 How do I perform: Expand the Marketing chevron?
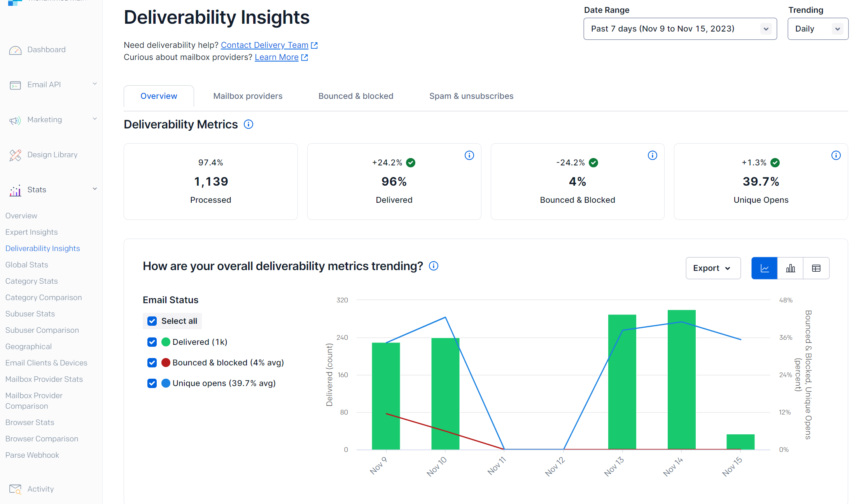94,119
